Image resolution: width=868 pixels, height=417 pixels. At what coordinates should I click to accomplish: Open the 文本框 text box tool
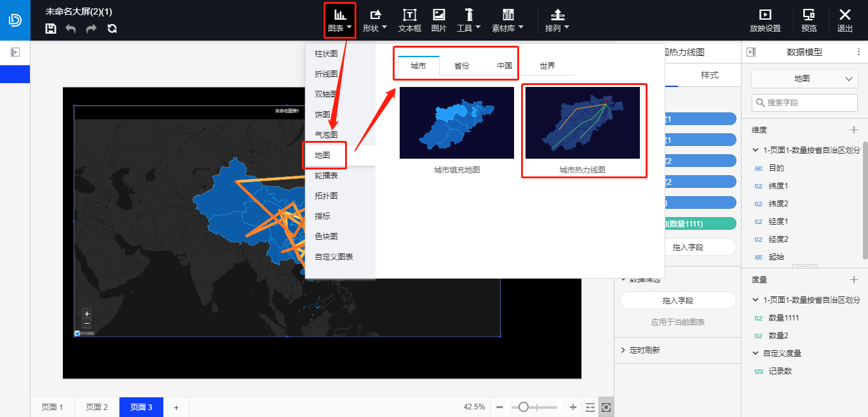click(x=410, y=20)
